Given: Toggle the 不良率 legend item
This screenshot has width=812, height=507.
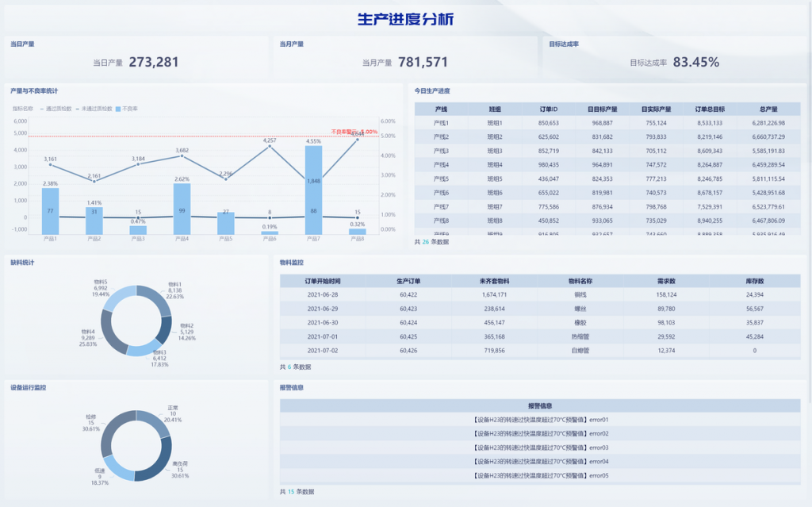Looking at the screenshot, I should click(127, 108).
